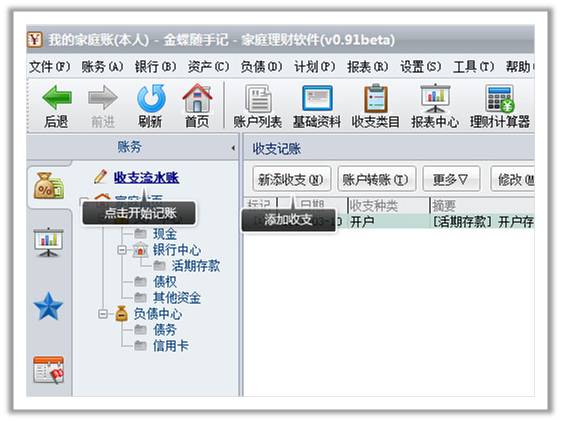Select the money bag sidebar tab
This screenshot has height=421, width=561.
[49, 185]
